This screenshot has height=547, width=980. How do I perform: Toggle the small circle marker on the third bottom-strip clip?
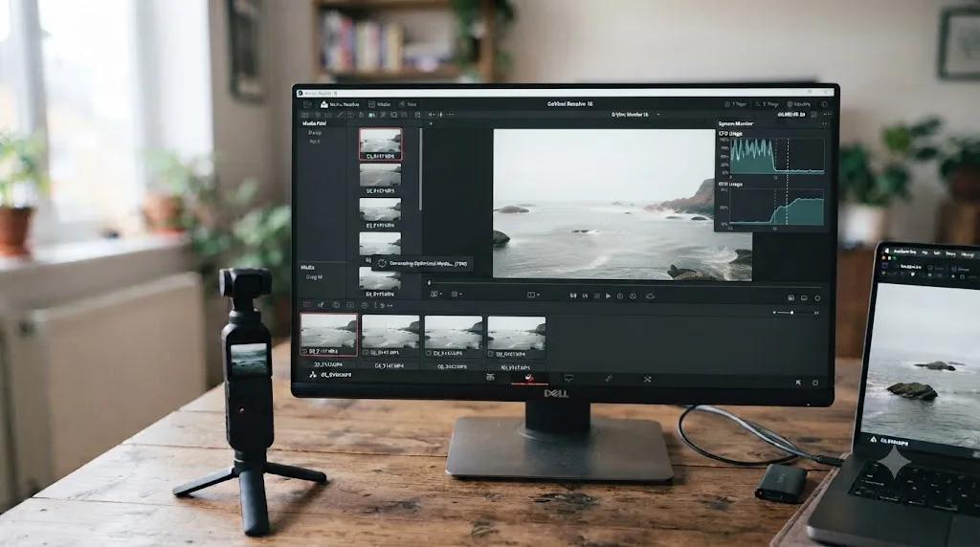430,354
